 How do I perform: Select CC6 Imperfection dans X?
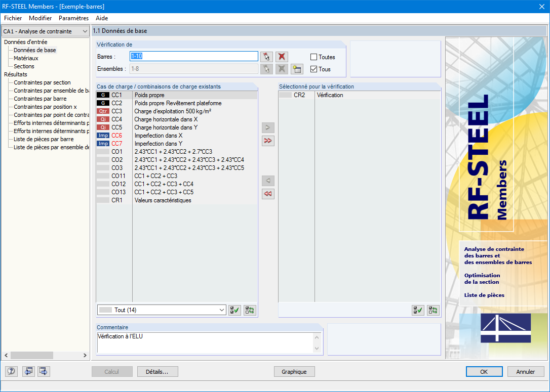point(177,136)
